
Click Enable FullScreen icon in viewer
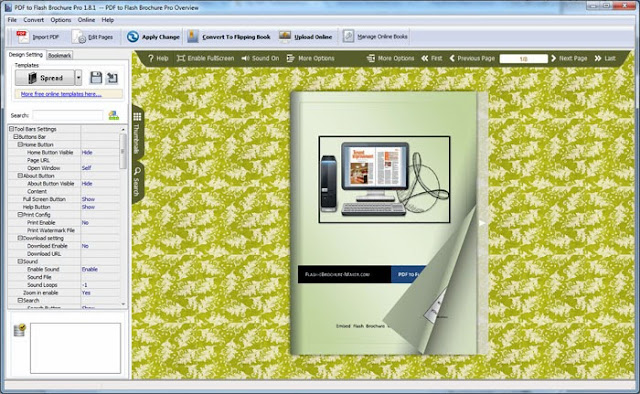pos(181,58)
